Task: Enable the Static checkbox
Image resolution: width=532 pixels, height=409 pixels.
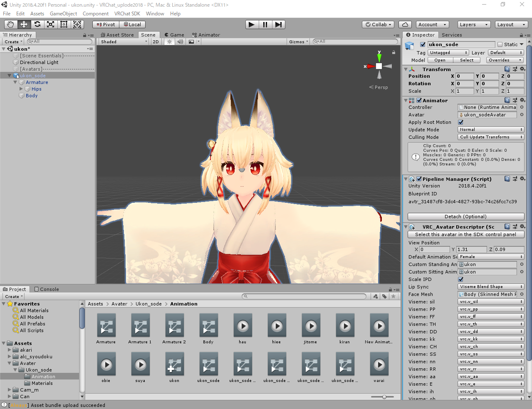Action: (x=500, y=44)
